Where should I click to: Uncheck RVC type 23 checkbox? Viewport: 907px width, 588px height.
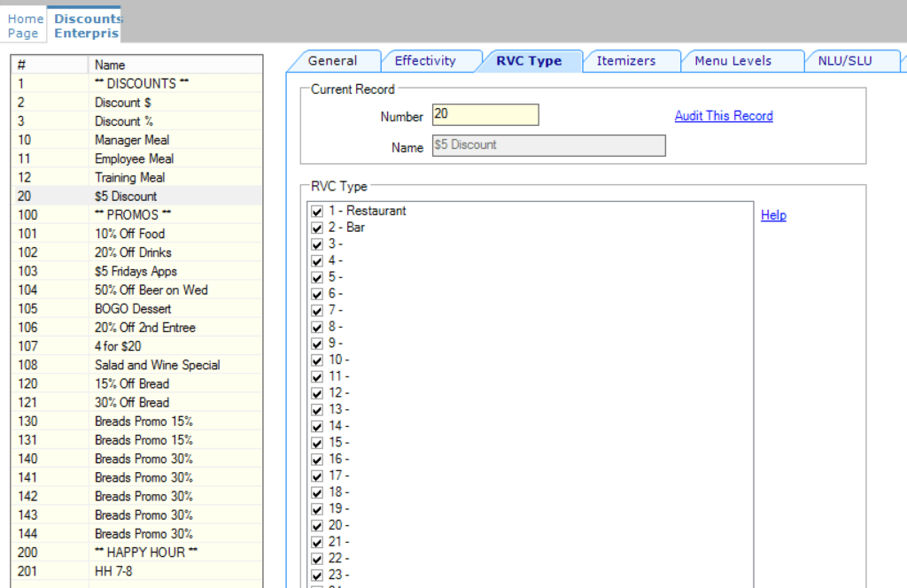click(x=317, y=575)
